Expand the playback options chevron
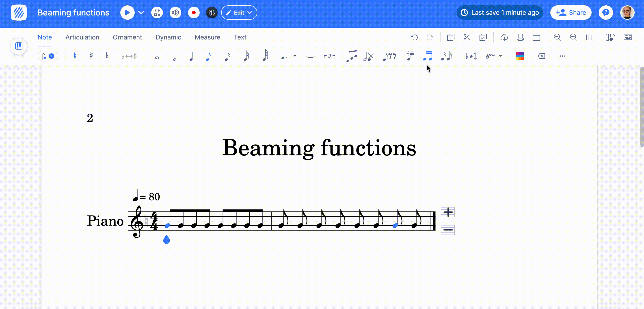The height and width of the screenshot is (309, 644). pos(141,13)
